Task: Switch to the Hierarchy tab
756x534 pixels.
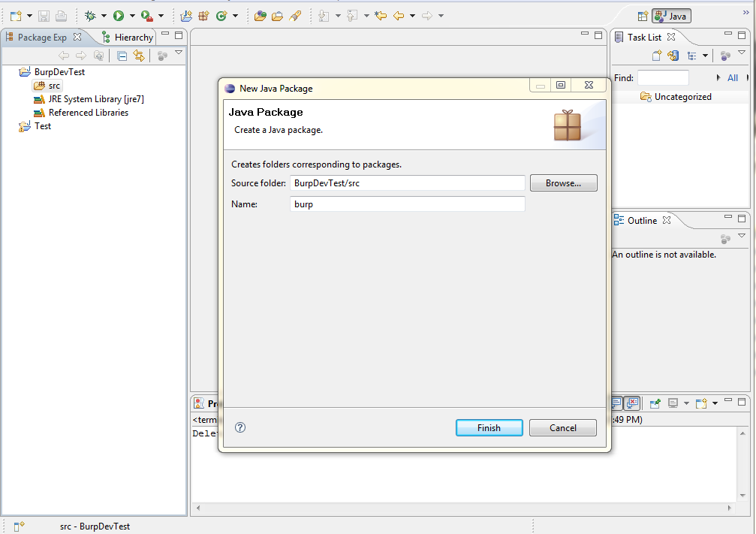Action: coord(128,37)
